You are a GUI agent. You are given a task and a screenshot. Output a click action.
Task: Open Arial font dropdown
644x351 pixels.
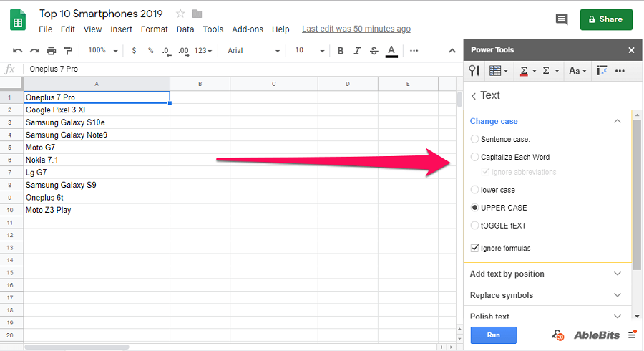(x=253, y=51)
